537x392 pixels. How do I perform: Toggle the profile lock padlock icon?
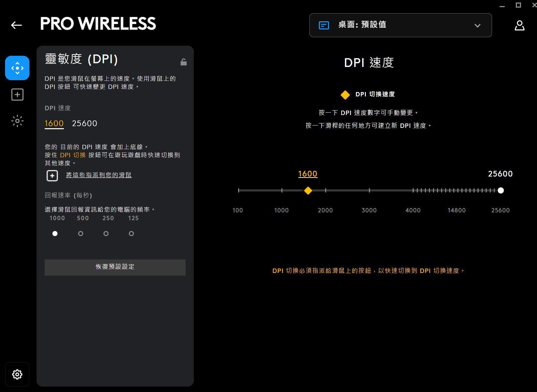point(184,62)
